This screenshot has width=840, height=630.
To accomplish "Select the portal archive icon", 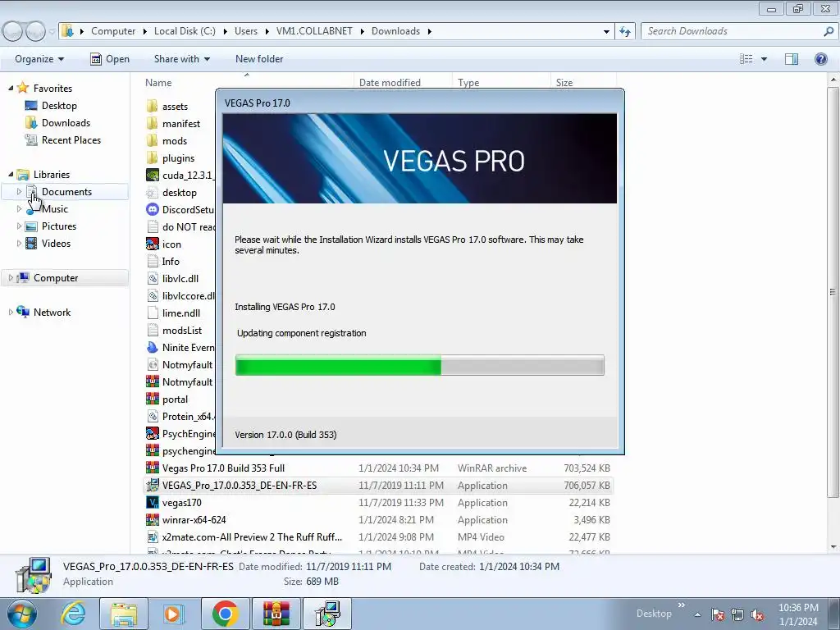I will click(153, 399).
